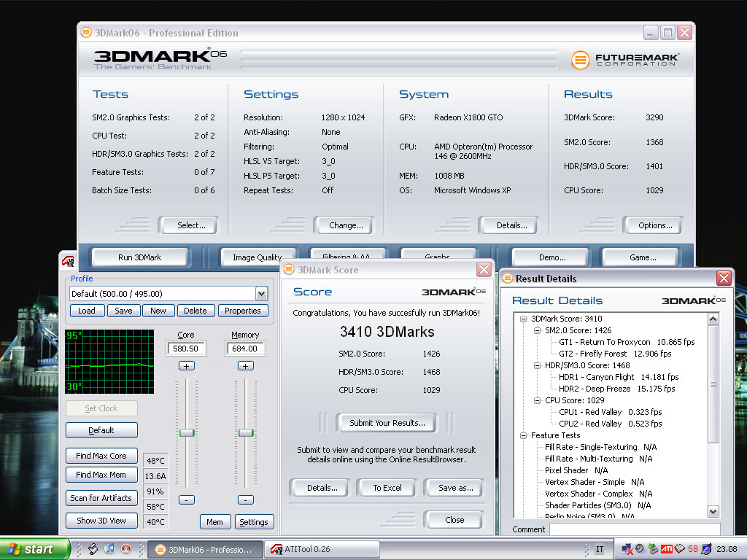This screenshot has height=560, width=747.
Task: Click the ATI icon in the system tray
Action: (x=666, y=549)
